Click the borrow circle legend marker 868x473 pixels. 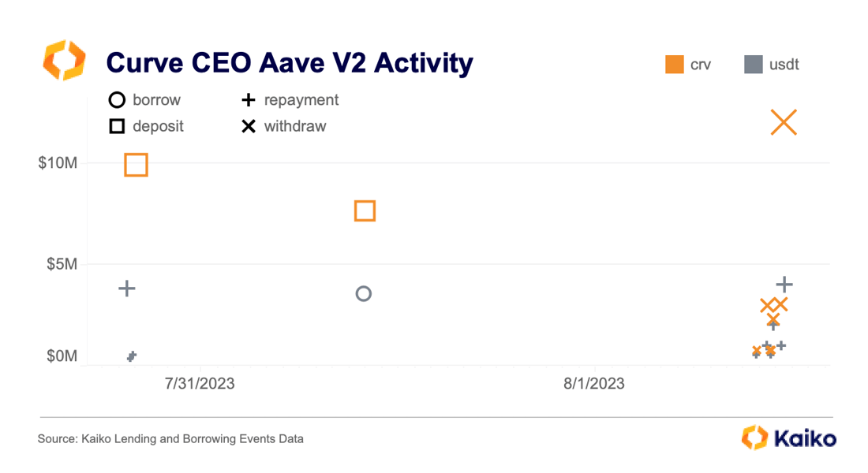pyautogui.click(x=117, y=100)
